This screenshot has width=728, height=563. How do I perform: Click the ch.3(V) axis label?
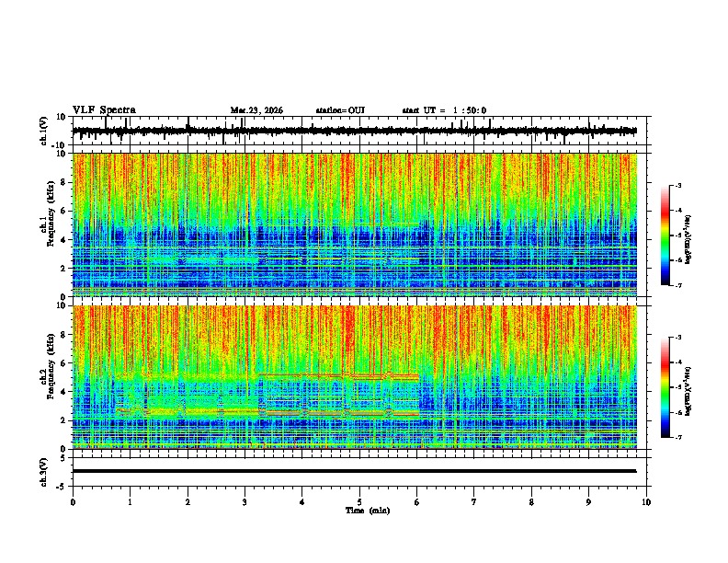coord(44,472)
